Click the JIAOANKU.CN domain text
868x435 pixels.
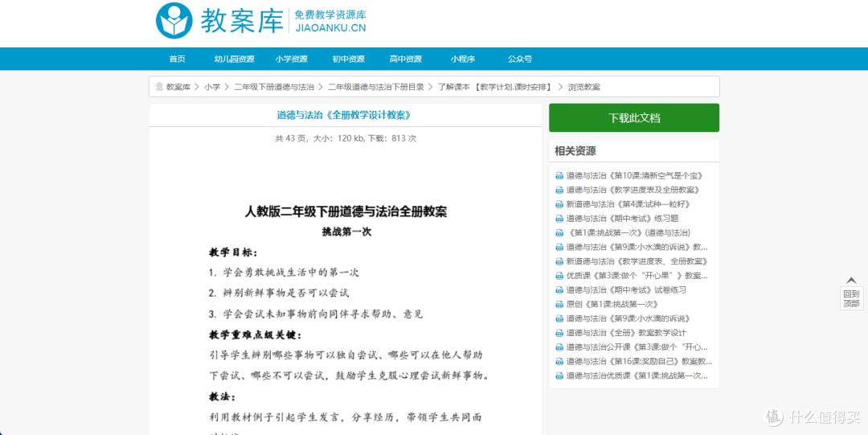pos(330,29)
